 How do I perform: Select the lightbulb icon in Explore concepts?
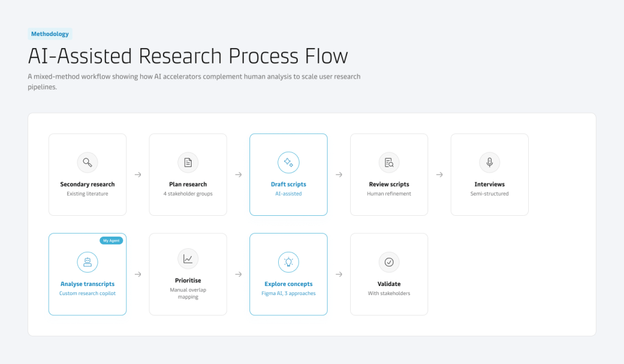click(289, 262)
